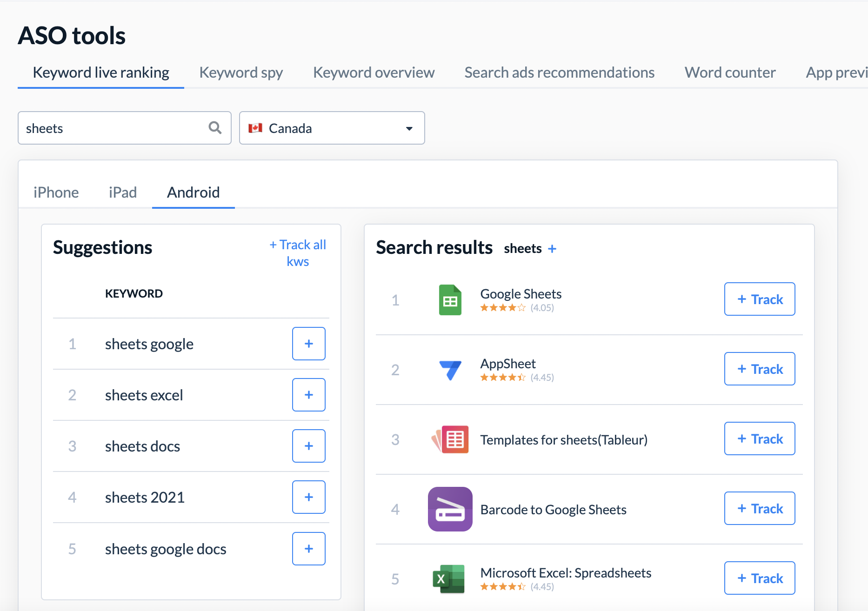
Task: Track the Google Sheets app
Action: coord(760,299)
